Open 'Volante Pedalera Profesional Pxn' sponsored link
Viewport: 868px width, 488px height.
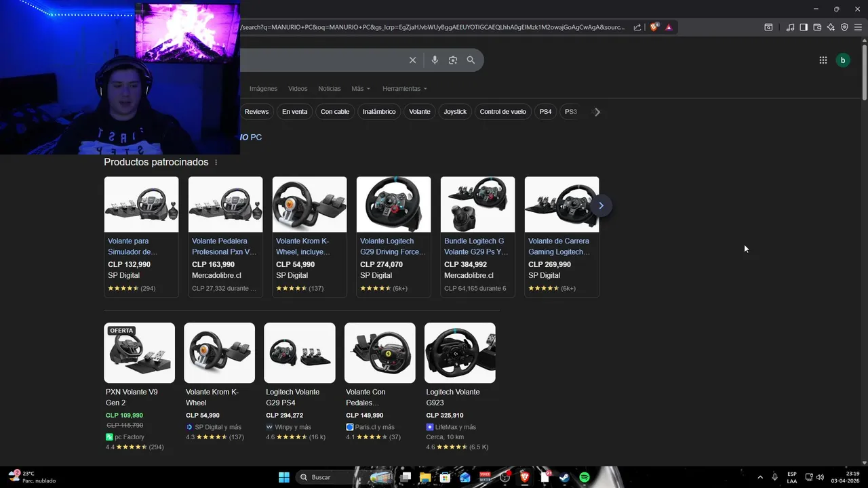(x=224, y=246)
